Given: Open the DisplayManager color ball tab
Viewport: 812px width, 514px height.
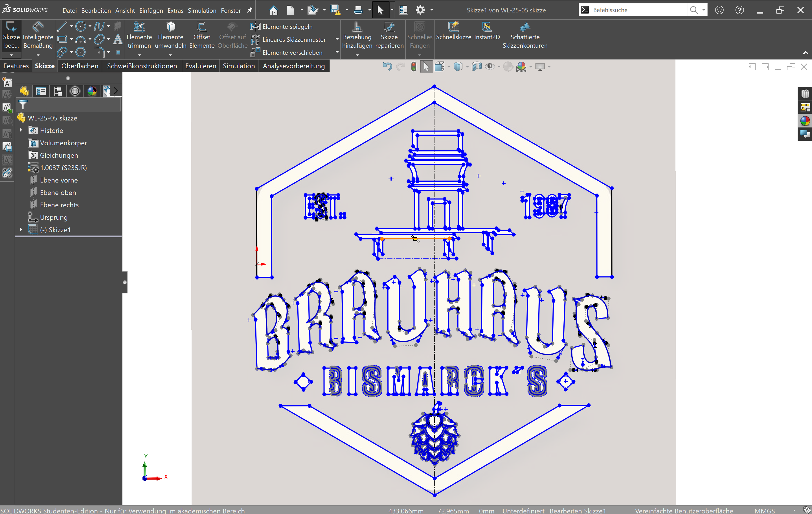Looking at the screenshot, I should point(92,91).
